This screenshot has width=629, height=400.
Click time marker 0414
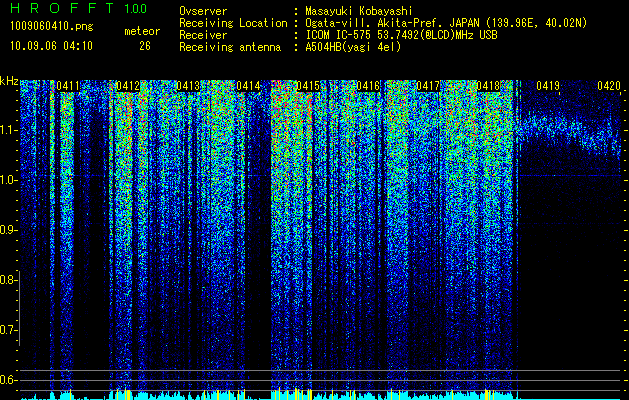248,85
